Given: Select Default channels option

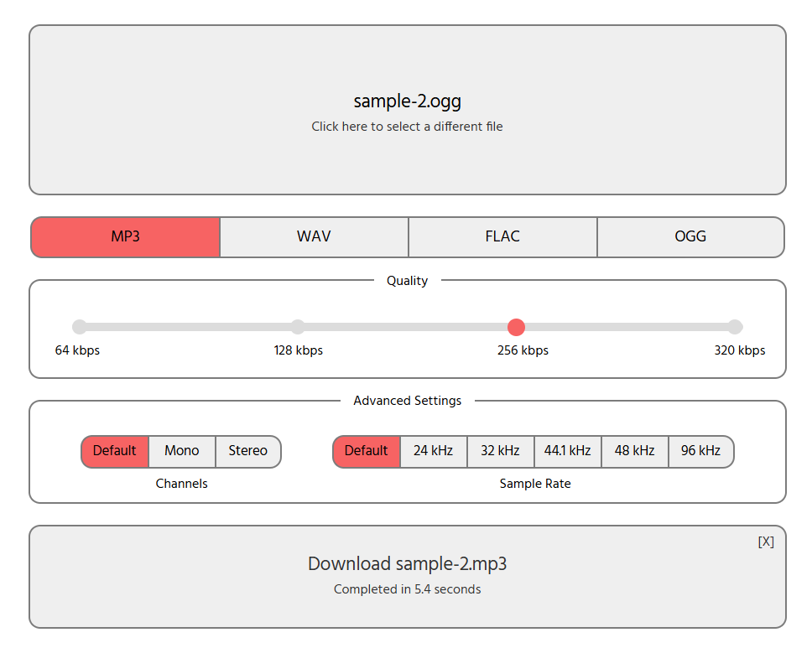Looking at the screenshot, I should click(x=115, y=451).
